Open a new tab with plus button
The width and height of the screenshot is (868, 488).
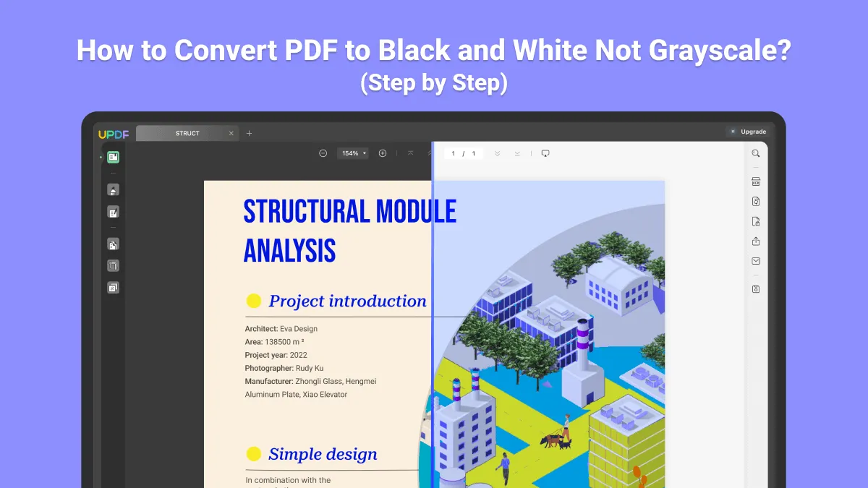pos(250,133)
